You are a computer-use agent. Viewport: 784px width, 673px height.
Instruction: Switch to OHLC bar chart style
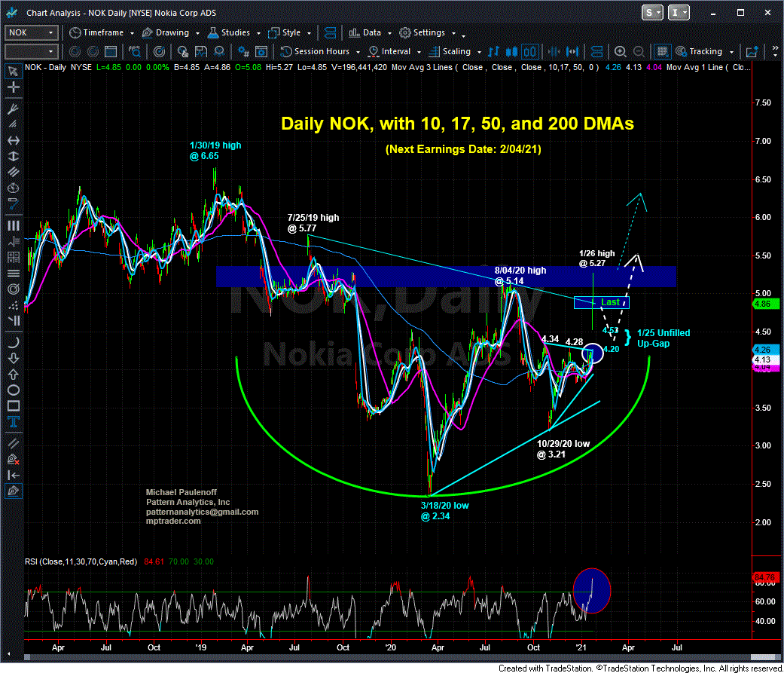click(x=493, y=51)
